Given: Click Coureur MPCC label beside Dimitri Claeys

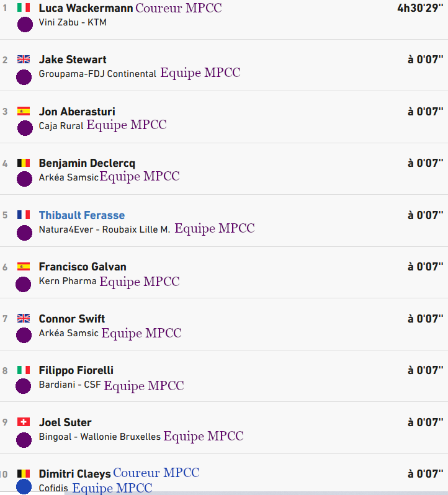Looking at the screenshot, I should [156, 473].
